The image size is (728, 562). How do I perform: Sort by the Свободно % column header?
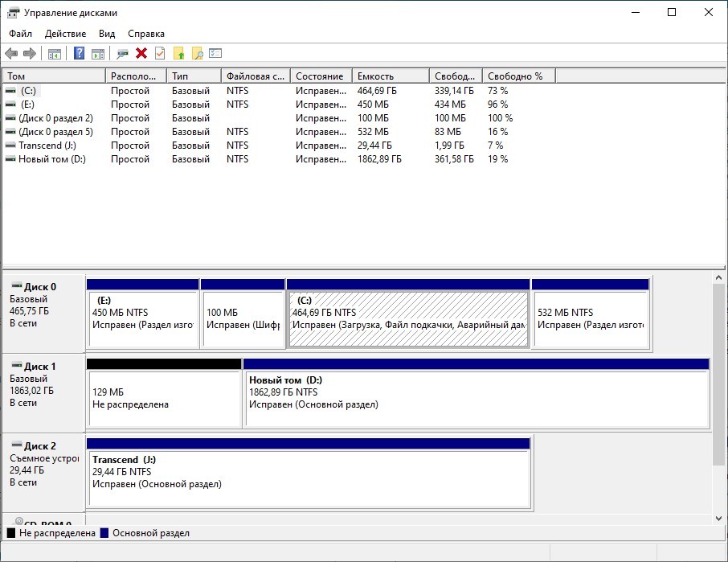518,76
